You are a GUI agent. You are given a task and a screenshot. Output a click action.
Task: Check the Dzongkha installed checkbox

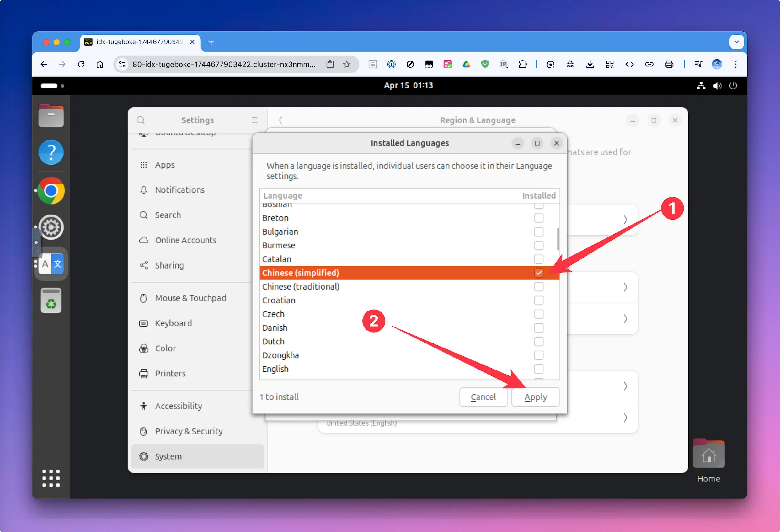(539, 355)
